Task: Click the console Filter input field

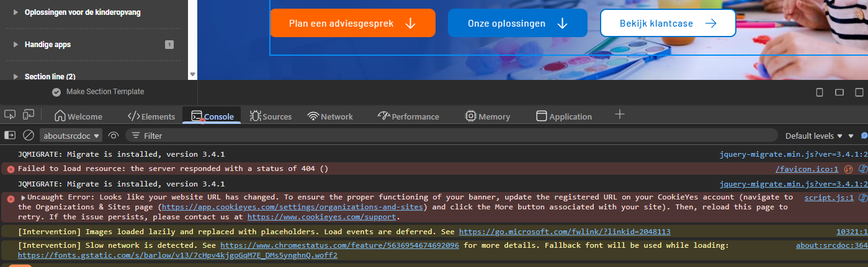Action: 434,135
